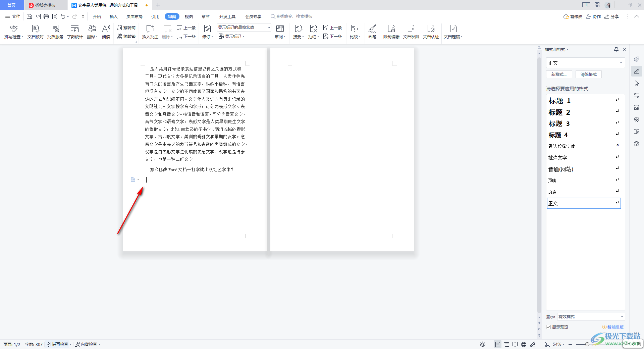The width and height of the screenshot is (644, 349).
Task: Click the zoom out minus button
Action: coord(570,344)
